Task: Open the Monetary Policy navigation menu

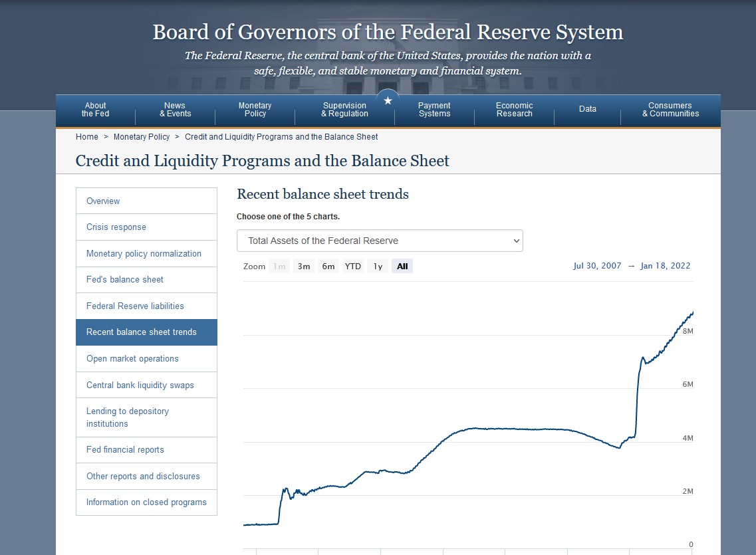Action: (x=255, y=110)
